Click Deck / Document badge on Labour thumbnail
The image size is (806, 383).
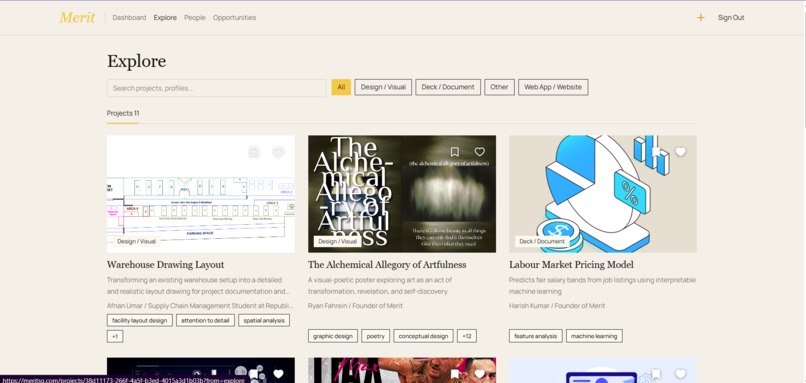[542, 241]
